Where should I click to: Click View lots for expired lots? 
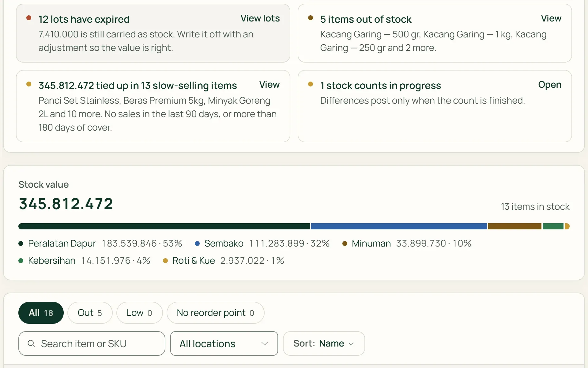(x=260, y=18)
